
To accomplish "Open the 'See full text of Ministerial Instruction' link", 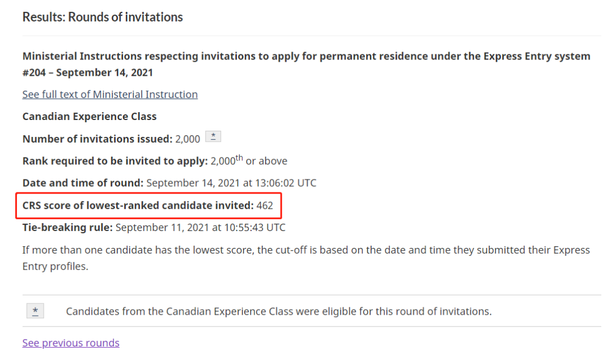I will (x=110, y=95).
